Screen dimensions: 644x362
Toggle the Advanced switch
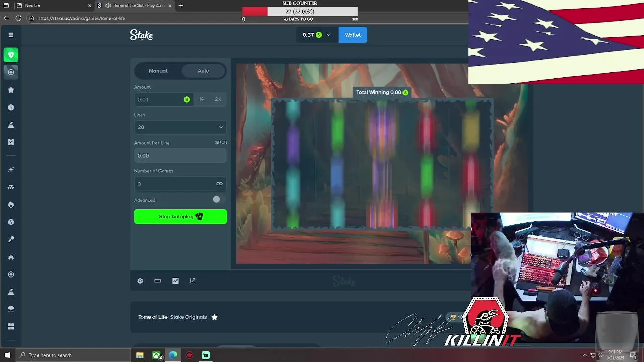pos(219,200)
